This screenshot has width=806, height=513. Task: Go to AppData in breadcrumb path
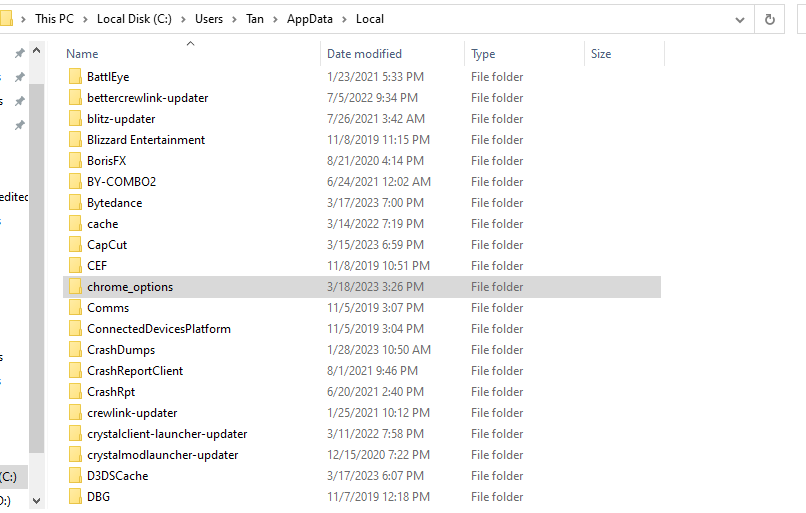coord(309,19)
